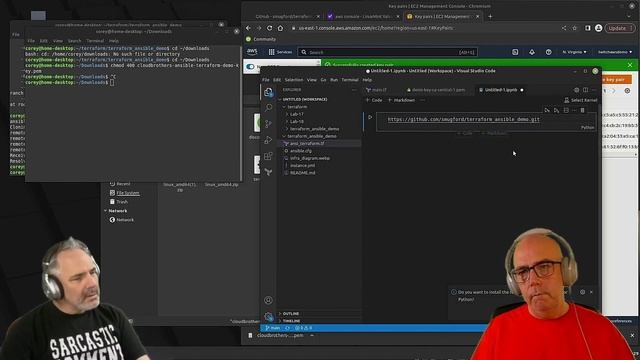
Task: Open VS Code File menu
Action: [266, 80]
